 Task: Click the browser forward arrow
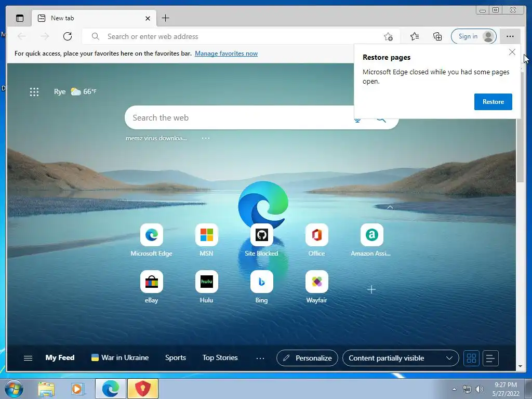(45, 36)
